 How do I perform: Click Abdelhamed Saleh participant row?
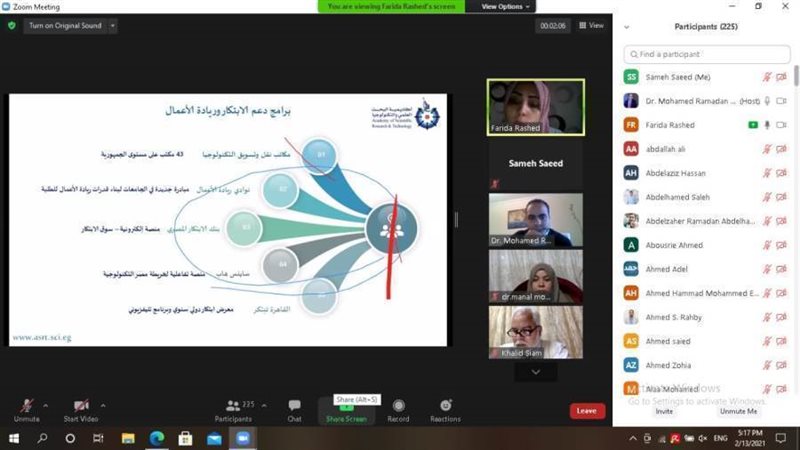pos(707,197)
